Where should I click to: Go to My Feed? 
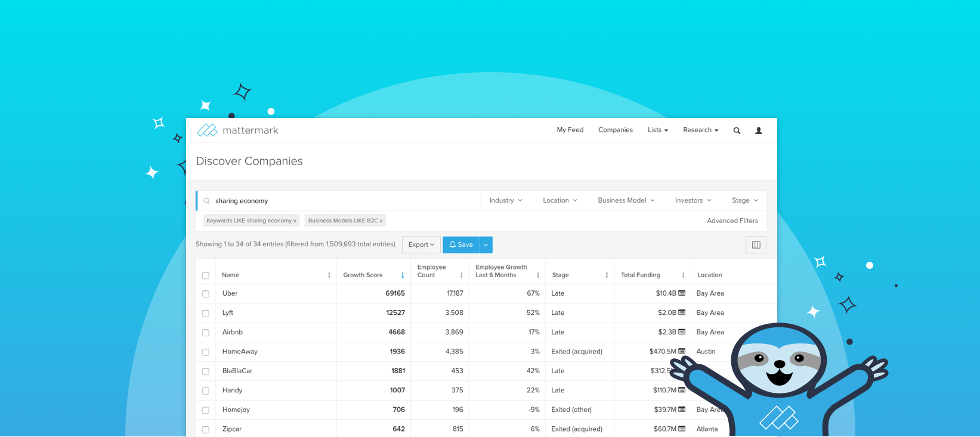(570, 130)
